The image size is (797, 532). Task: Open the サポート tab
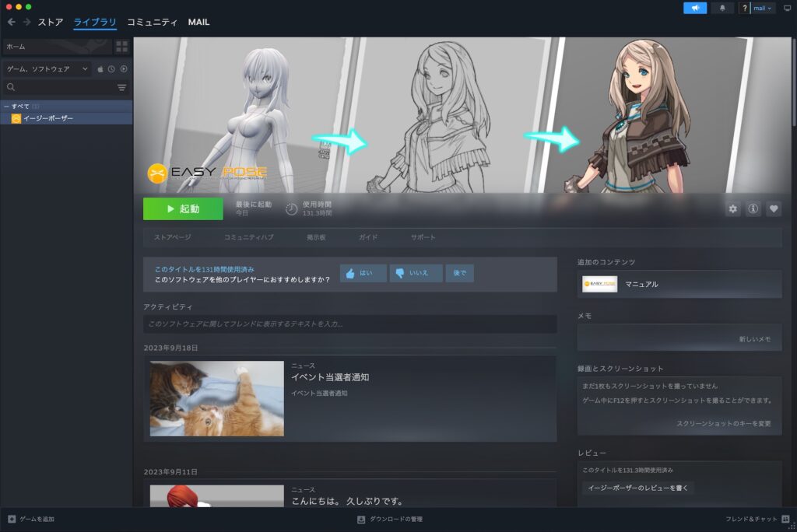[423, 237]
